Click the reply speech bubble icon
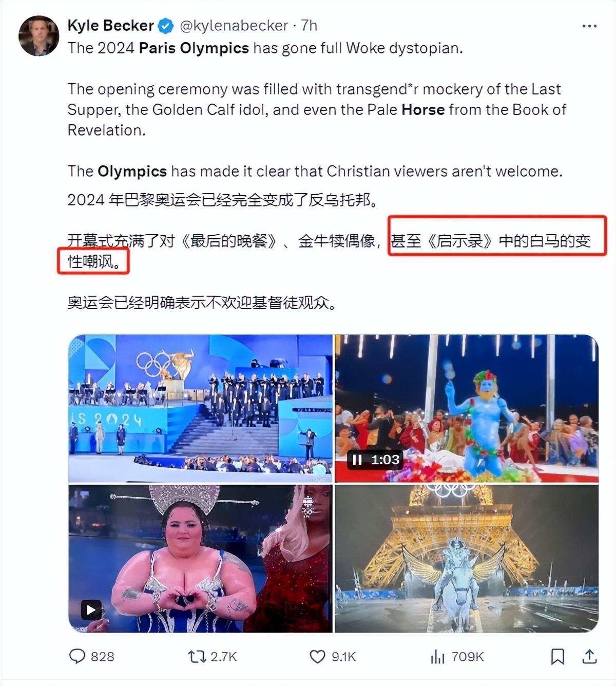 (76, 656)
